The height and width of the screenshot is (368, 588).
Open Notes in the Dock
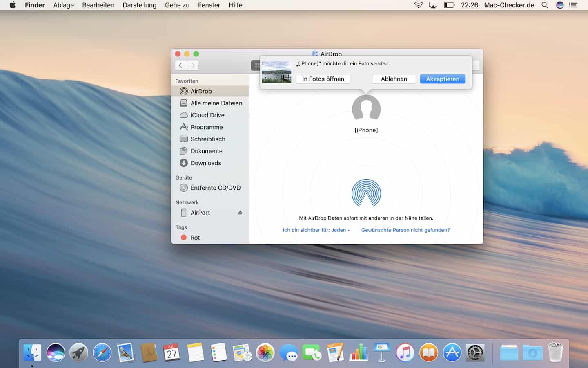click(195, 352)
